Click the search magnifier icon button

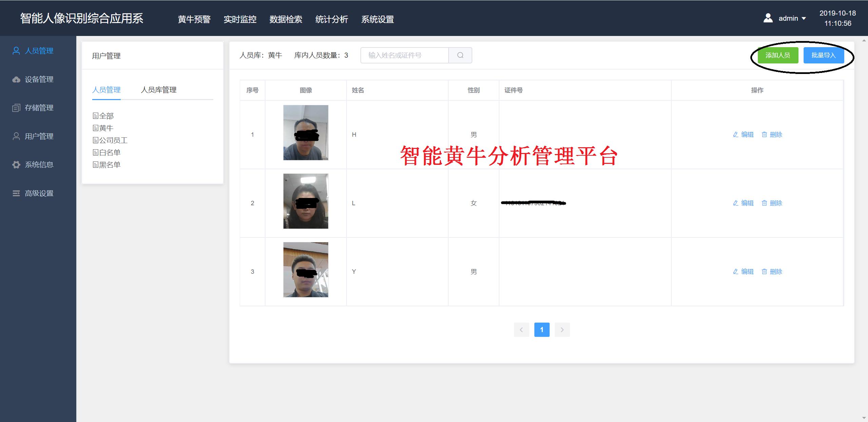(x=460, y=55)
